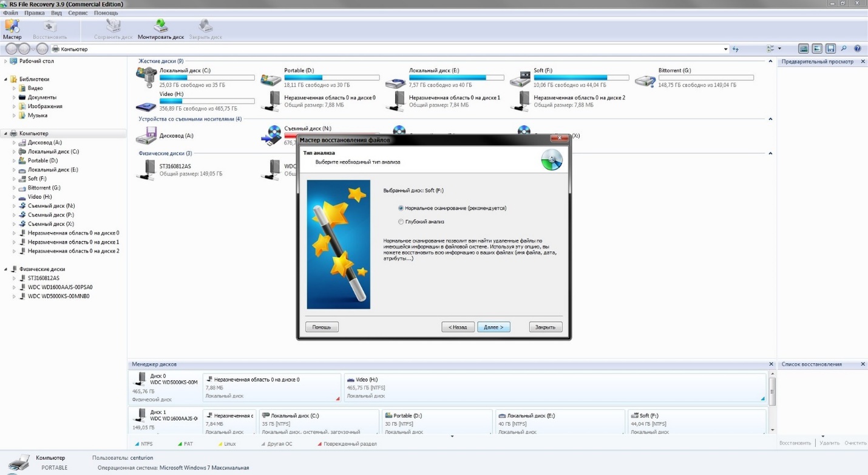868x475 pixels.
Task: Select Локальный диск (C:) in hard disks list
Action: click(x=195, y=78)
